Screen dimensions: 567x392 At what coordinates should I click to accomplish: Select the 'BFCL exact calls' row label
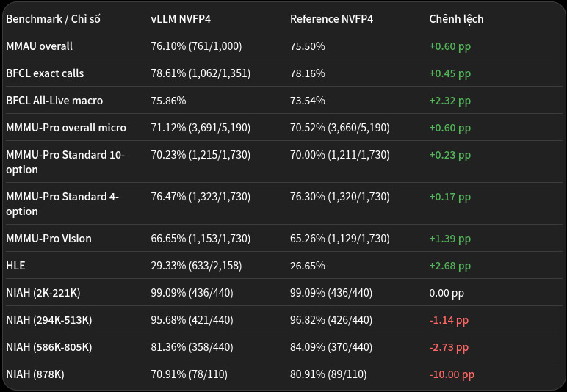tap(45, 73)
